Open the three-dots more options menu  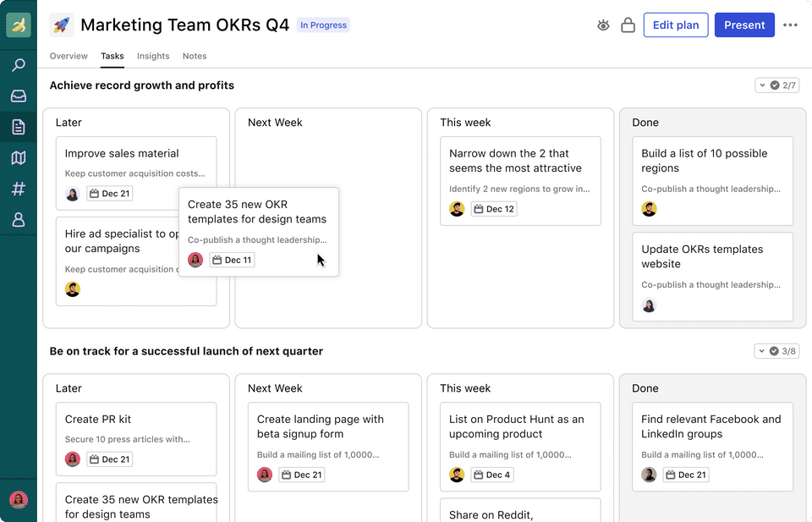(790, 25)
